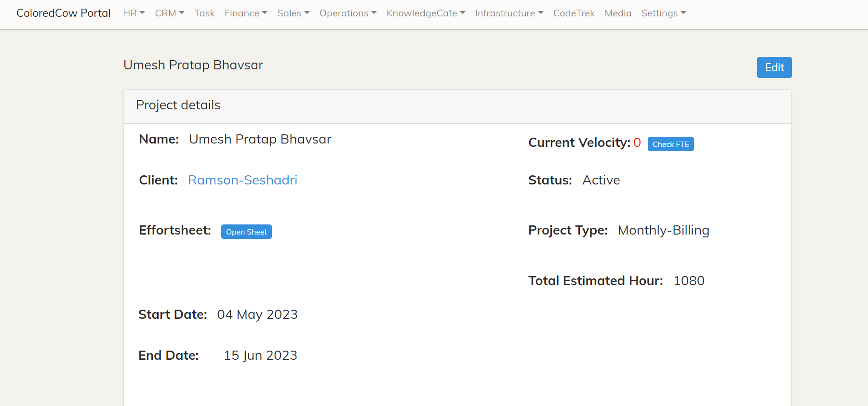Click the ColoredCow Portal home link
This screenshot has width=868, height=406.
[63, 13]
